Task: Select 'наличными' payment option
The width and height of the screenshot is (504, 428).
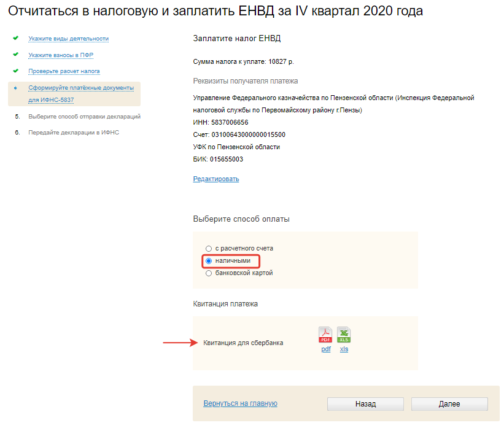Action: pos(209,261)
